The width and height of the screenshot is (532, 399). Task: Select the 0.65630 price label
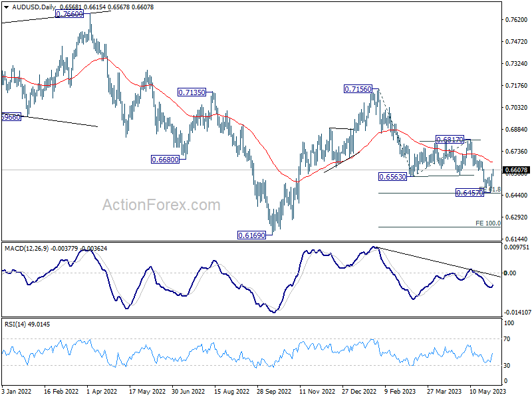[x=392, y=177]
